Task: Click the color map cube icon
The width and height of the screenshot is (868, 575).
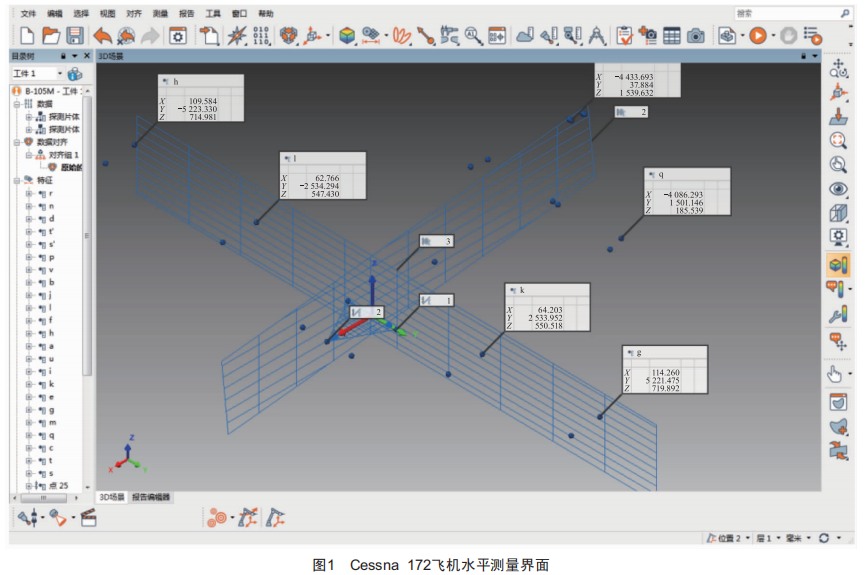Action: click(346, 35)
